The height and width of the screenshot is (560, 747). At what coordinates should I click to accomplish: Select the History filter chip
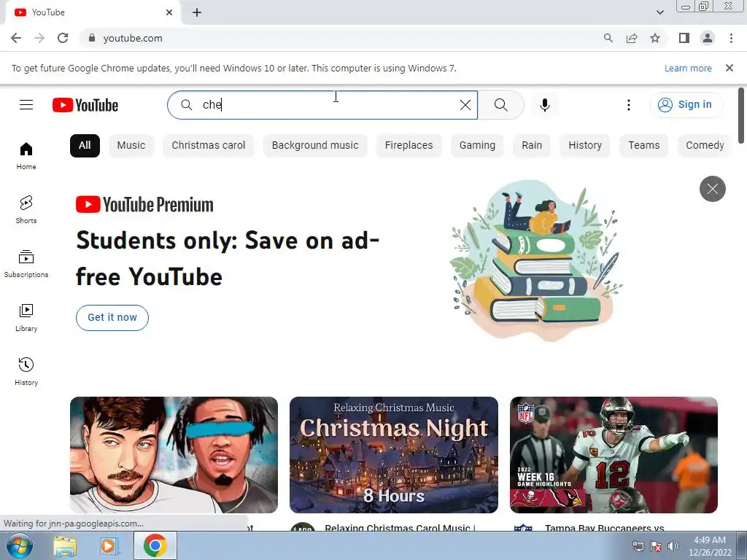click(585, 145)
